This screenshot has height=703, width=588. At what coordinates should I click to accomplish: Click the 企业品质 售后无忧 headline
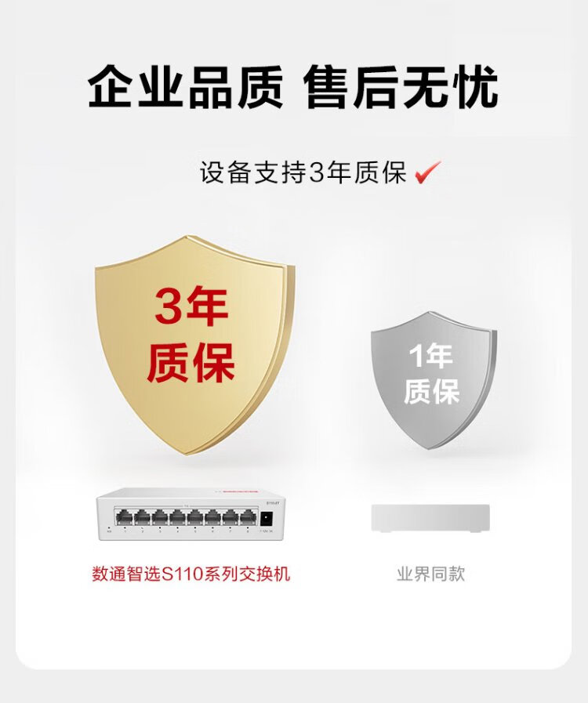(x=294, y=87)
